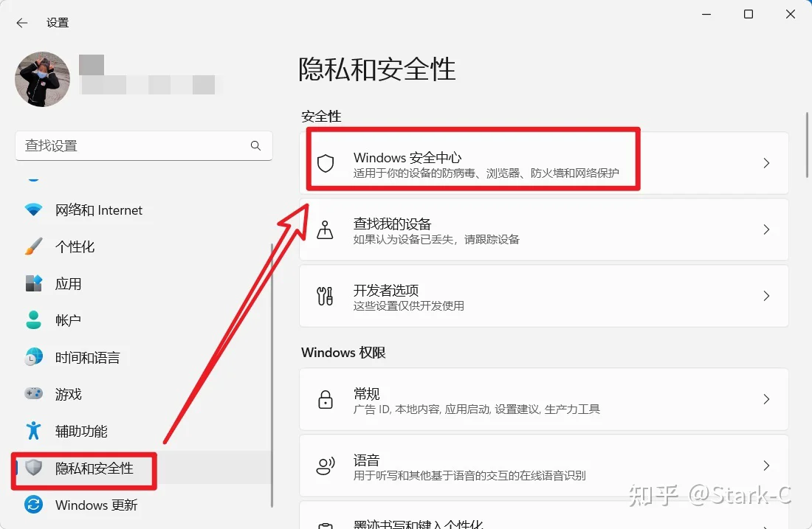Click the Windows 更新 sync icon
This screenshot has width=812, height=529.
tap(34, 505)
